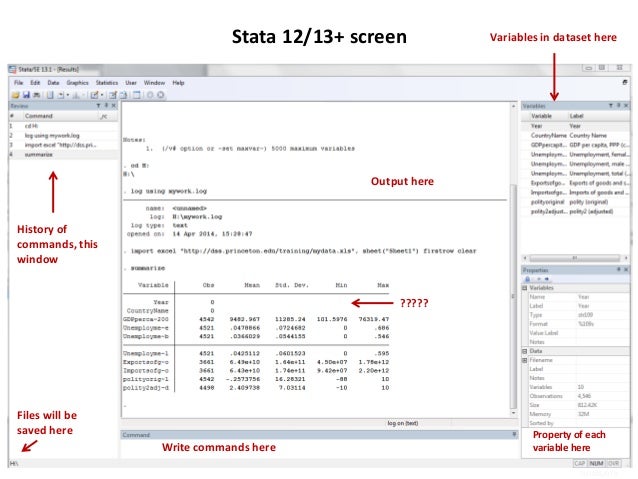This screenshot has height=479, width=638.
Task: Click the Variables panel filter icon
Action: pyautogui.click(x=610, y=105)
